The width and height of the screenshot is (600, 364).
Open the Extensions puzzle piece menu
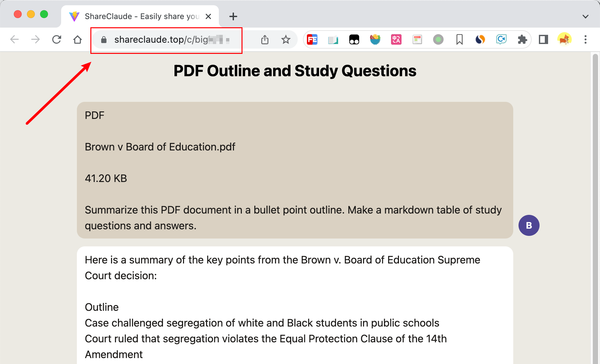tap(522, 40)
